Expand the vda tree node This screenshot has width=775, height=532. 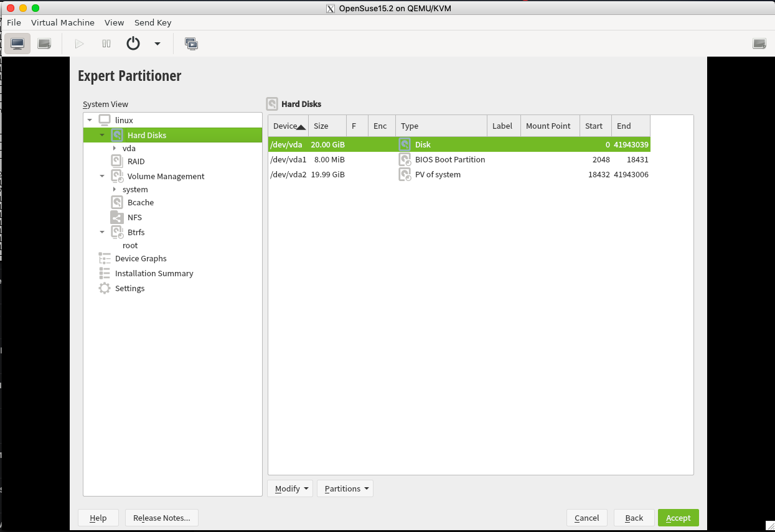tap(115, 148)
